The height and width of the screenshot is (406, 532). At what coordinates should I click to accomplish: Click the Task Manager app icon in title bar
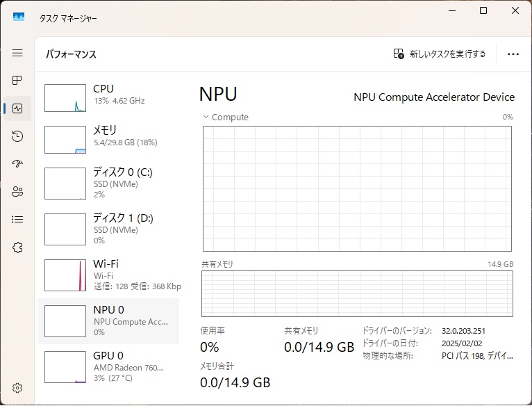click(x=19, y=17)
